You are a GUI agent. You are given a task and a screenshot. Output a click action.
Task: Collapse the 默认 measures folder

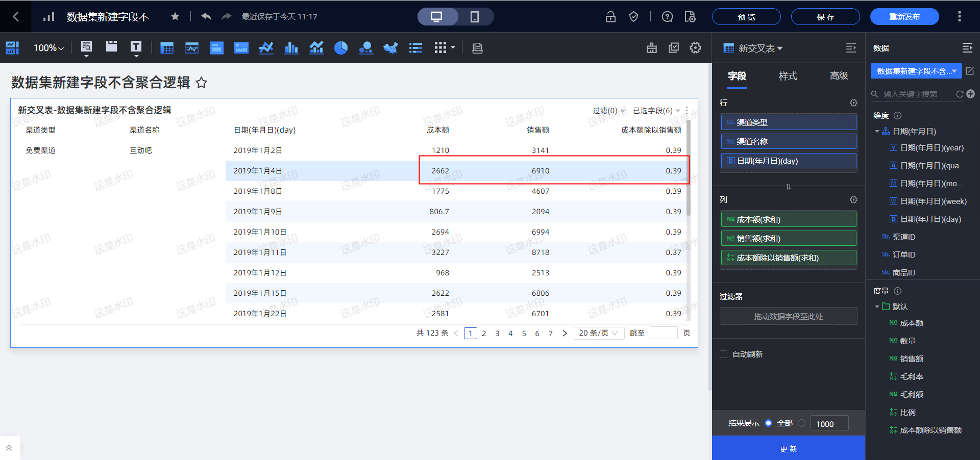877,306
